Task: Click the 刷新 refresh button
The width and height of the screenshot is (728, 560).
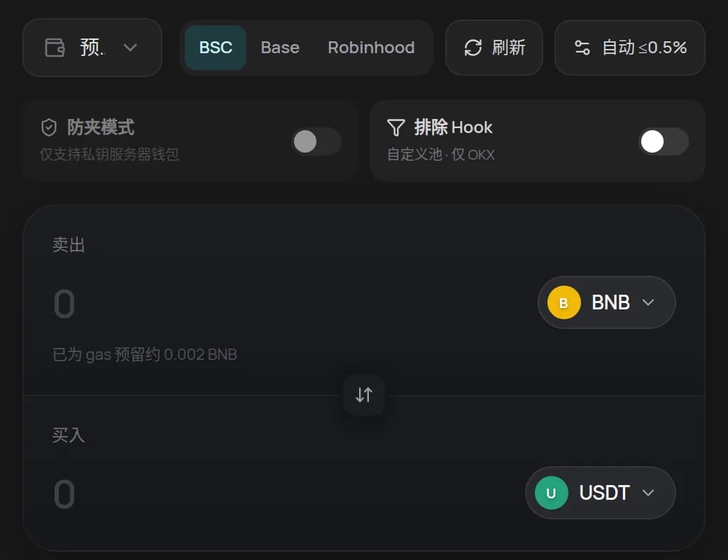Action: 494,48
